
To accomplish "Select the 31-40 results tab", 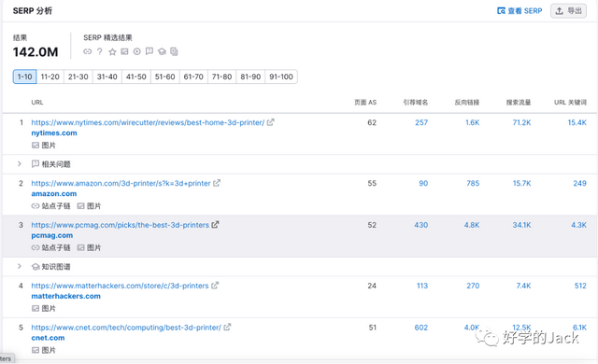I will pyautogui.click(x=107, y=77).
